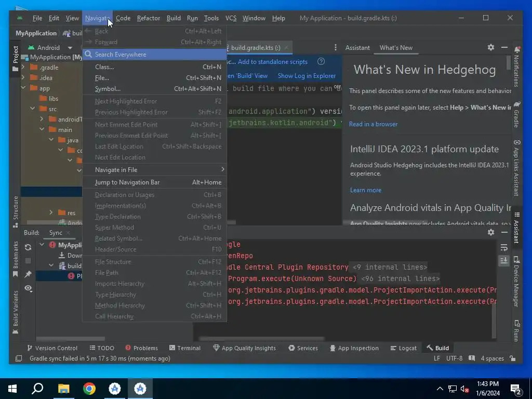Open Navigate in File submenu
This screenshot has width=532, height=399.
click(154, 170)
